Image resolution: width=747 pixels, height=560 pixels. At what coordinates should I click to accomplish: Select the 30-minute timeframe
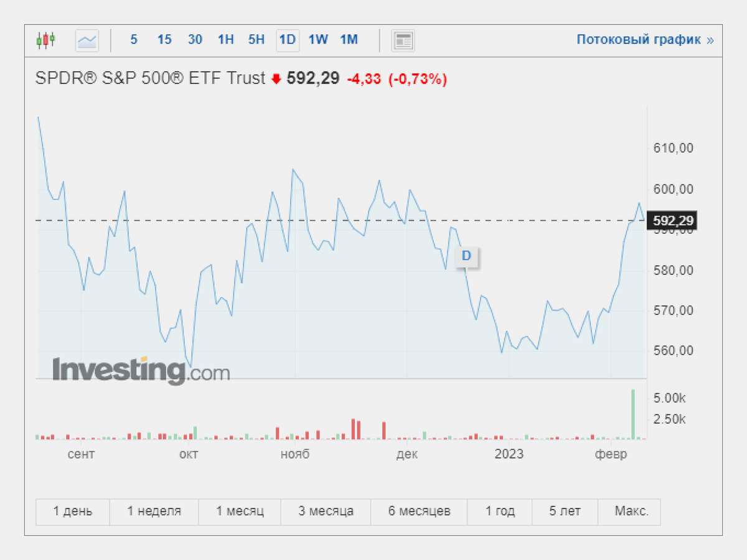[195, 40]
